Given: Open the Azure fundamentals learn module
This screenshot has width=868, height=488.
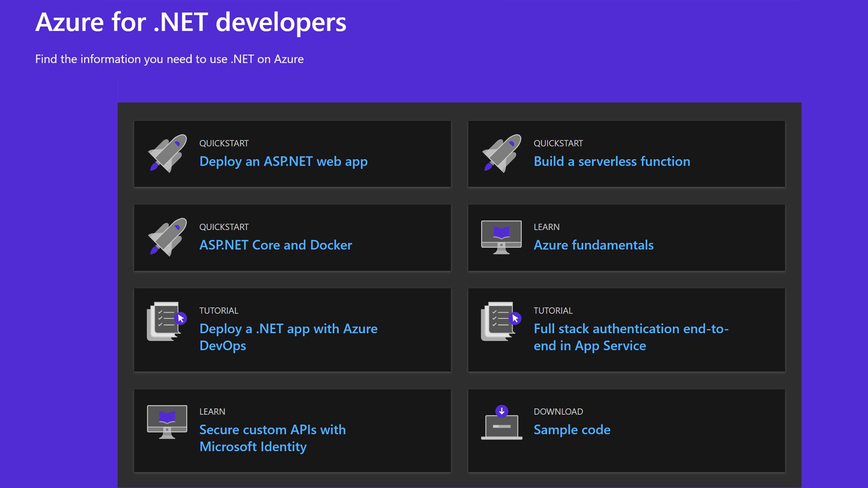Looking at the screenshot, I should tap(594, 245).
